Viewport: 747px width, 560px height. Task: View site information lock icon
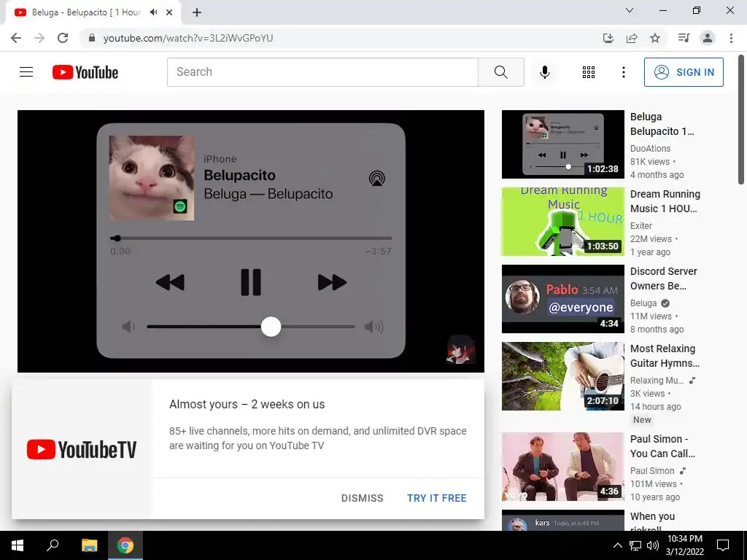92,38
